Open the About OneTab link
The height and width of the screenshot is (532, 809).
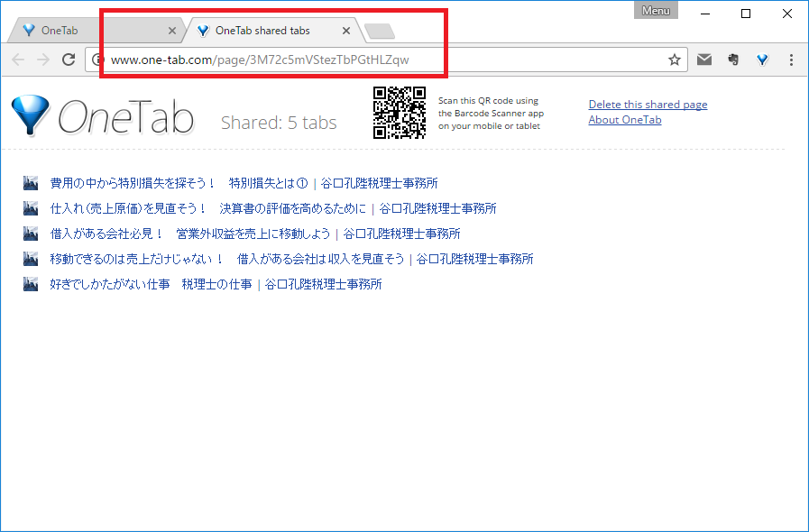coord(624,120)
